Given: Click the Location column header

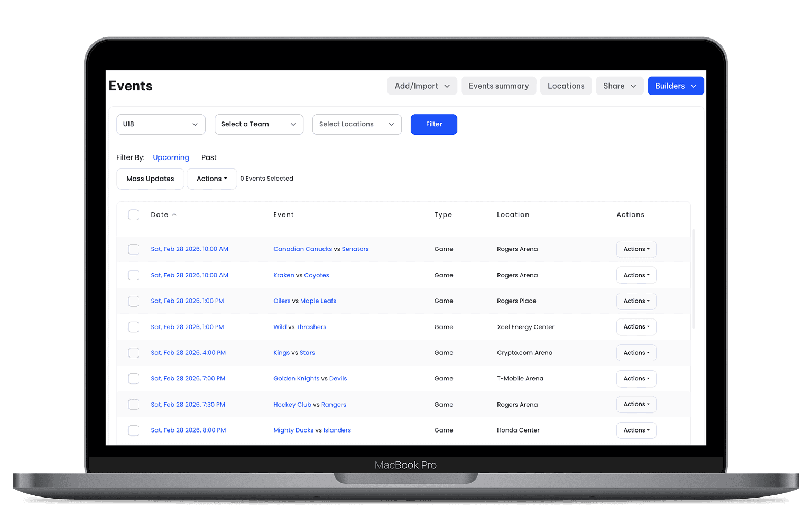Looking at the screenshot, I should (513, 215).
